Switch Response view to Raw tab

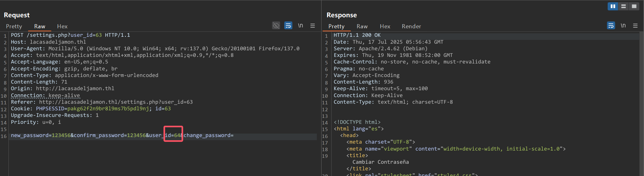[362, 26]
